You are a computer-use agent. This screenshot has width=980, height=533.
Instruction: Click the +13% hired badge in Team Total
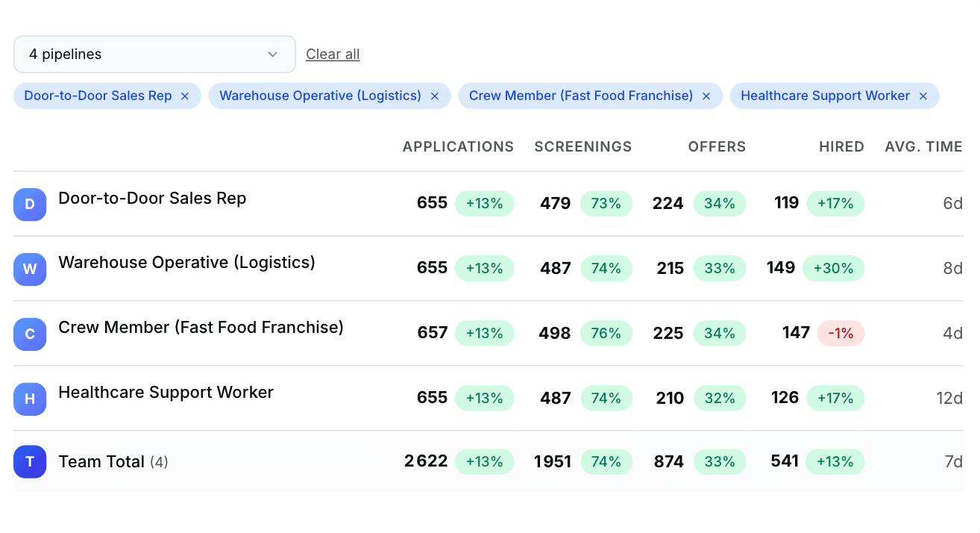pos(835,462)
